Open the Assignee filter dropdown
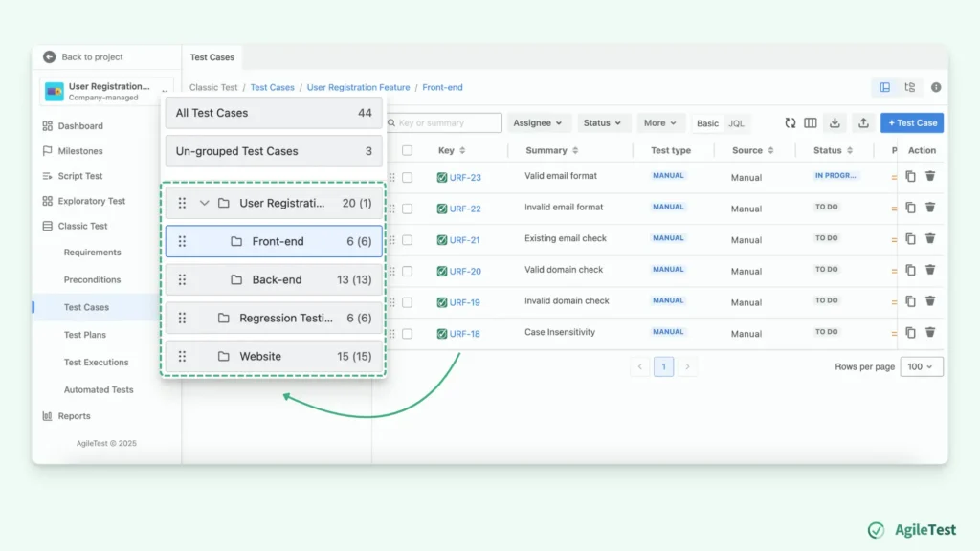980x551 pixels. (538, 123)
